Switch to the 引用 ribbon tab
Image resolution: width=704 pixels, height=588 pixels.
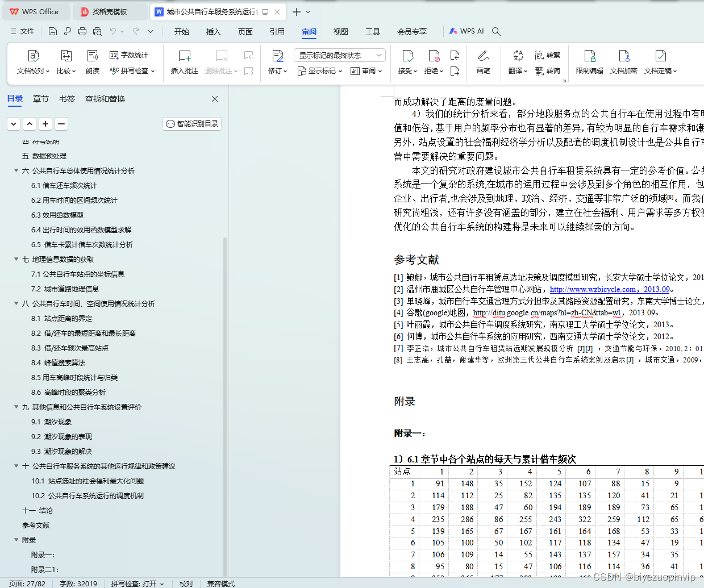[x=277, y=31]
